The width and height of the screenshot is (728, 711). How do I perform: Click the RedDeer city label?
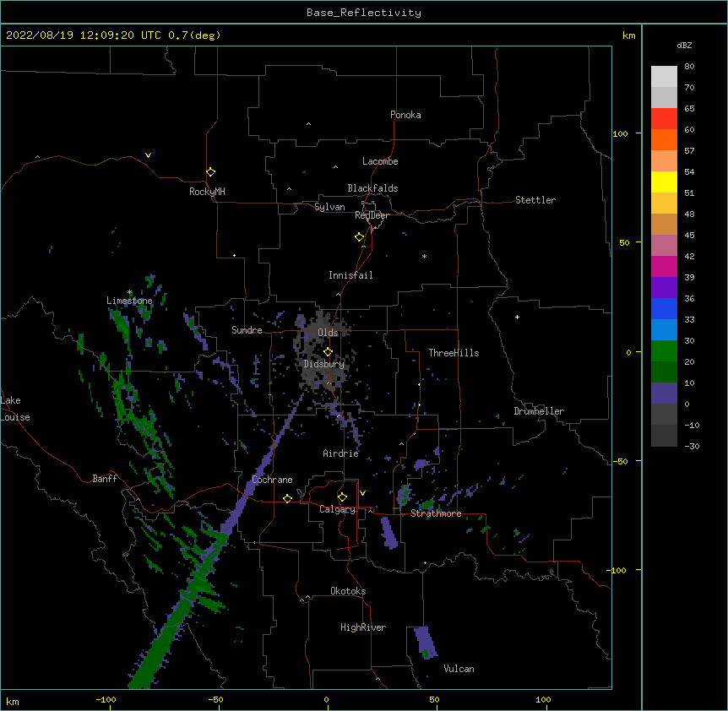click(x=372, y=215)
